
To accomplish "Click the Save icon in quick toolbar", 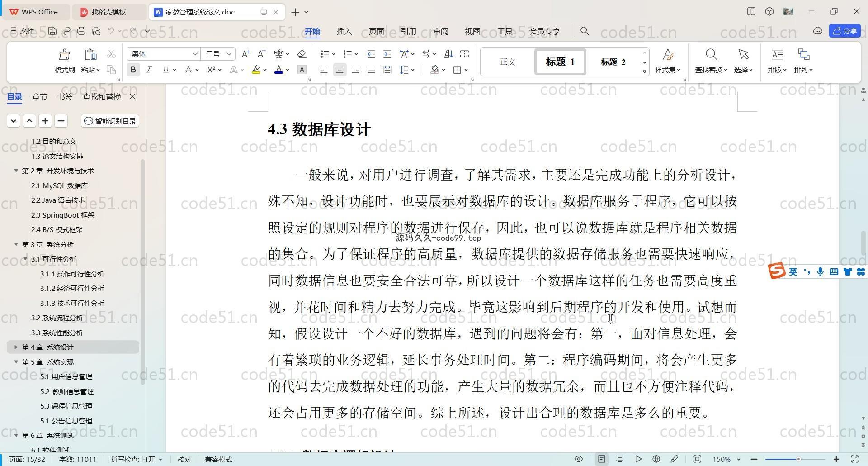I will tap(52, 31).
